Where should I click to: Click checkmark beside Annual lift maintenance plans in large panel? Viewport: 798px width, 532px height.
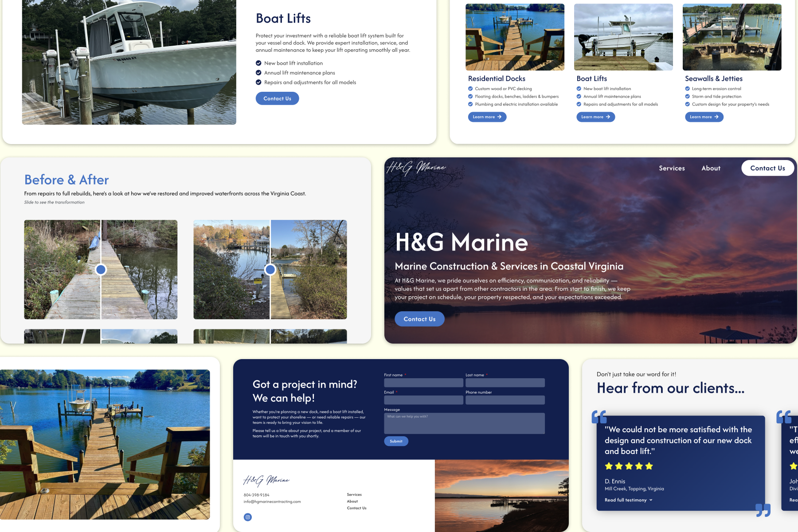pyautogui.click(x=258, y=73)
